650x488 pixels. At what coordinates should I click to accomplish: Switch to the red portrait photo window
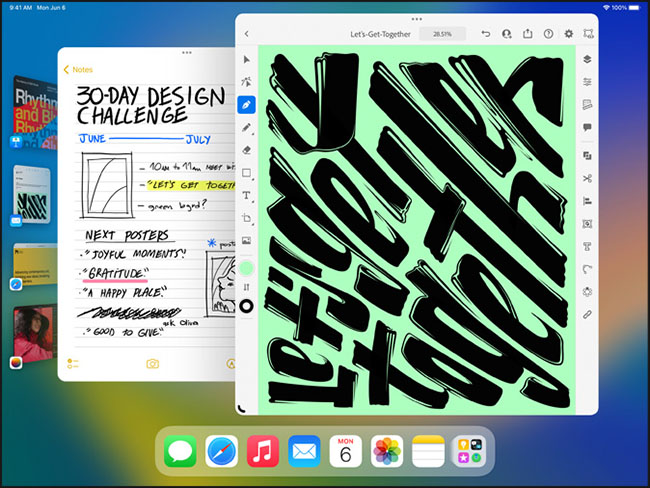pos(35,333)
